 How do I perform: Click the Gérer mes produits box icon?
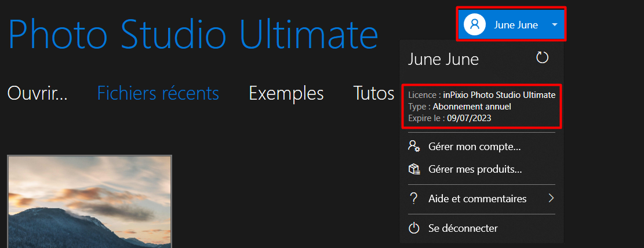414,169
